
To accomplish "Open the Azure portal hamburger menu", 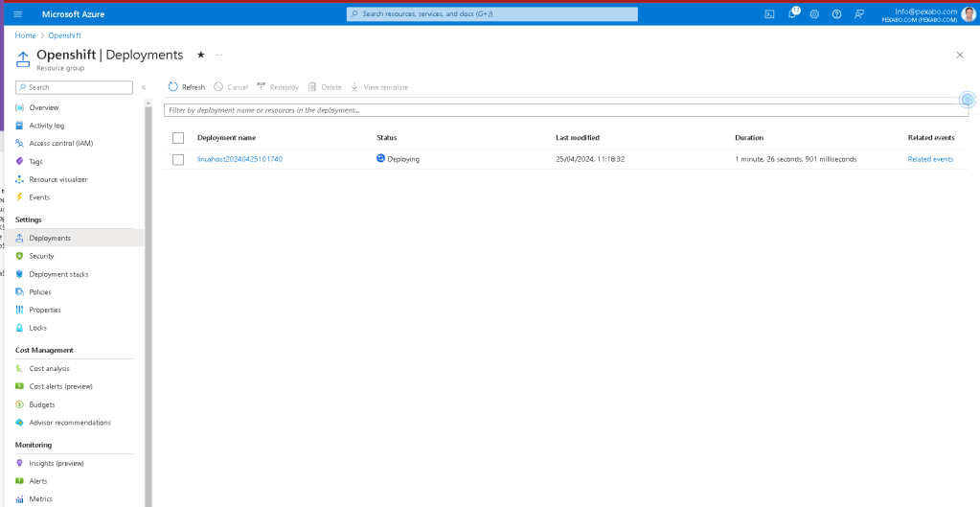I will point(17,13).
